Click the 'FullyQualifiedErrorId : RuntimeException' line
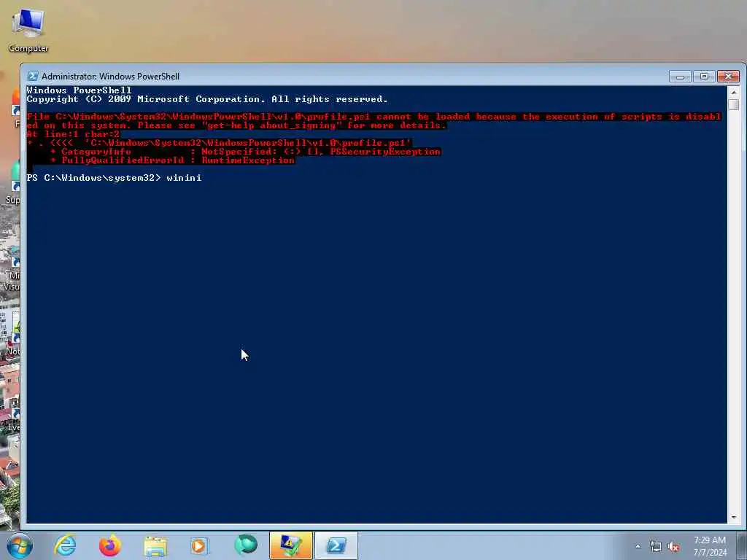This screenshot has width=747, height=560. pos(172,160)
